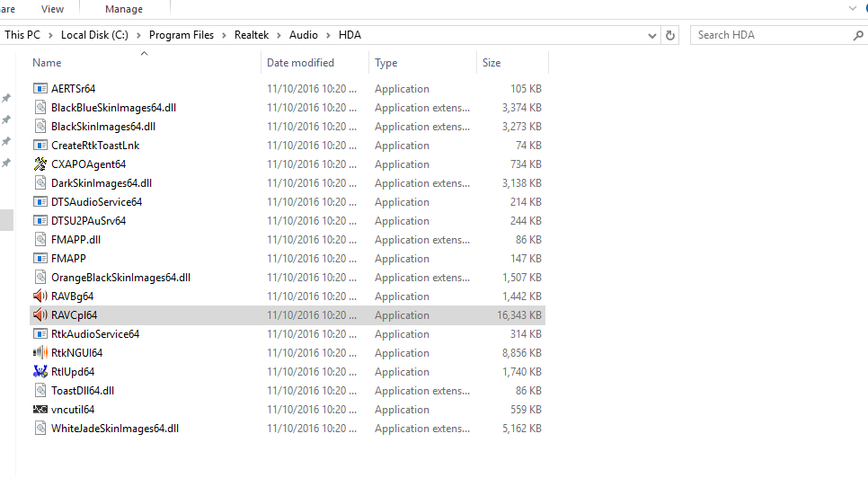
Task: Click the RAVBg64 speaker icon
Action: (x=40, y=296)
